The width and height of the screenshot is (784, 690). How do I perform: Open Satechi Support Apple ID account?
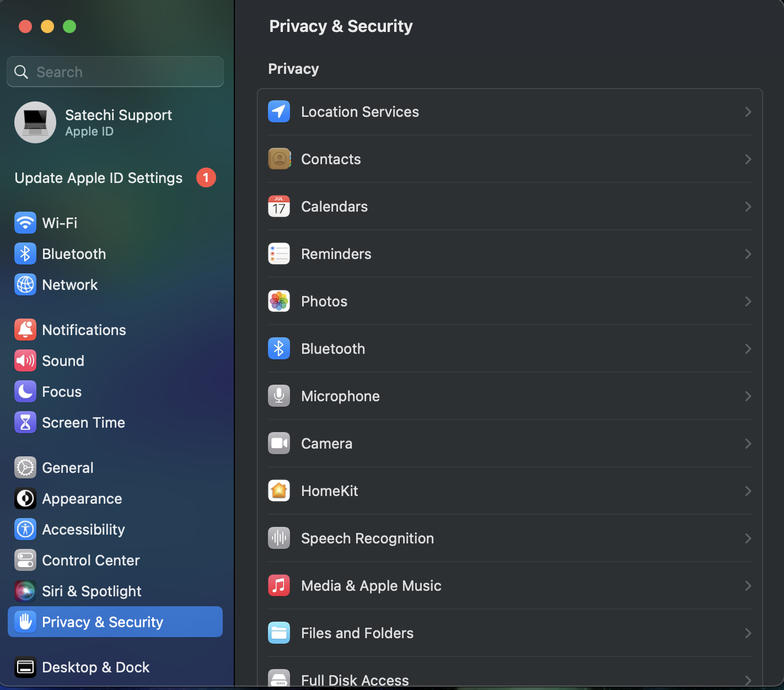point(115,122)
